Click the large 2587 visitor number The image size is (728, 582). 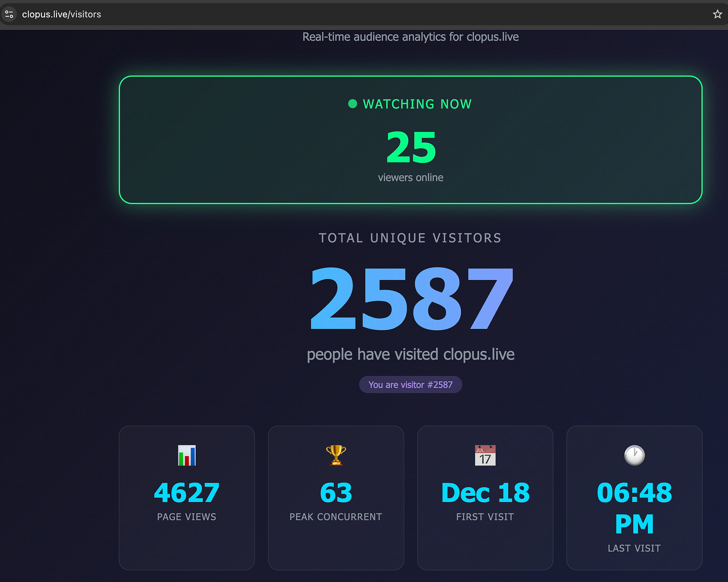click(411, 299)
